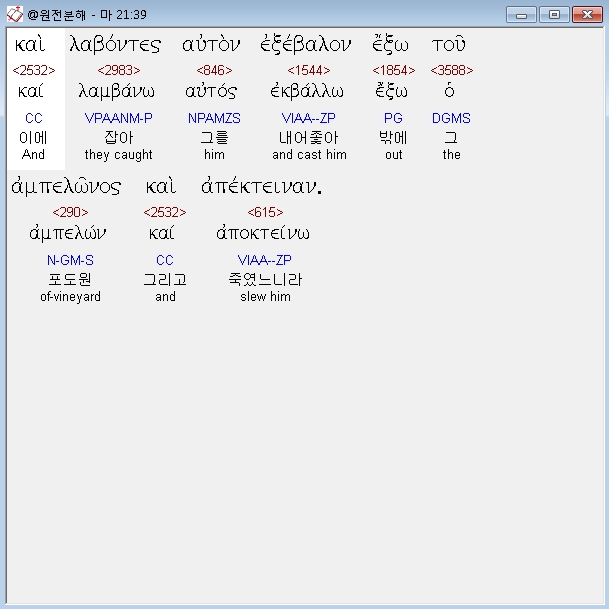Click the lemma ὁ under τοῦ
This screenshot has height=609, width=609.
point(449,91)
